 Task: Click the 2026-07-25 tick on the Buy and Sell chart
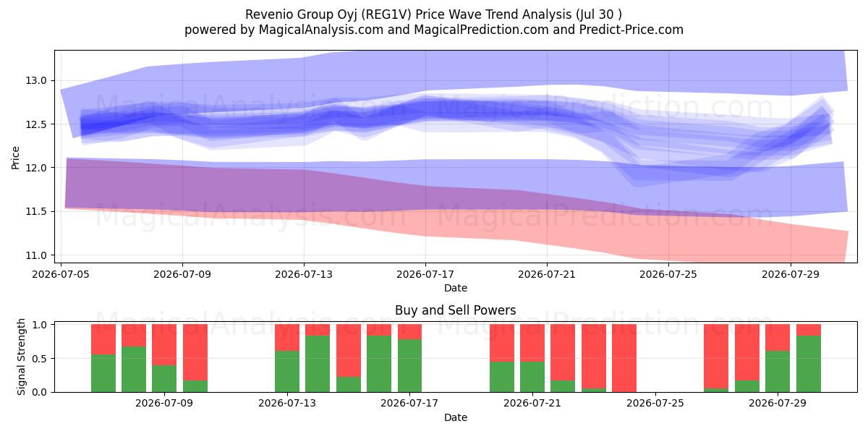655,404
